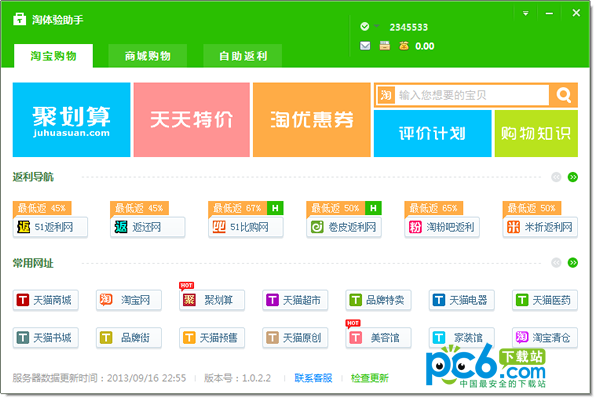Screen dimensions: 600x402
Task: Click the account ID 2345533
Action: tap(409, 27)
